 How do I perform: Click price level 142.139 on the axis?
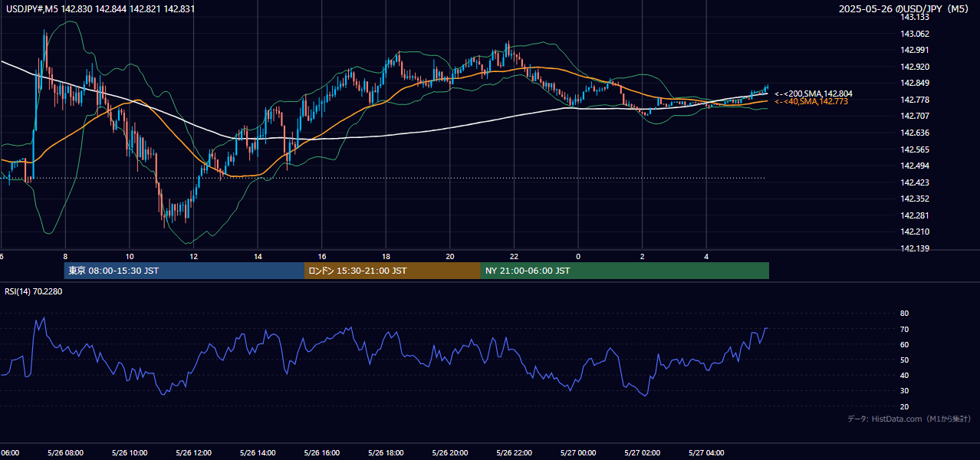[x=914, y=248]
